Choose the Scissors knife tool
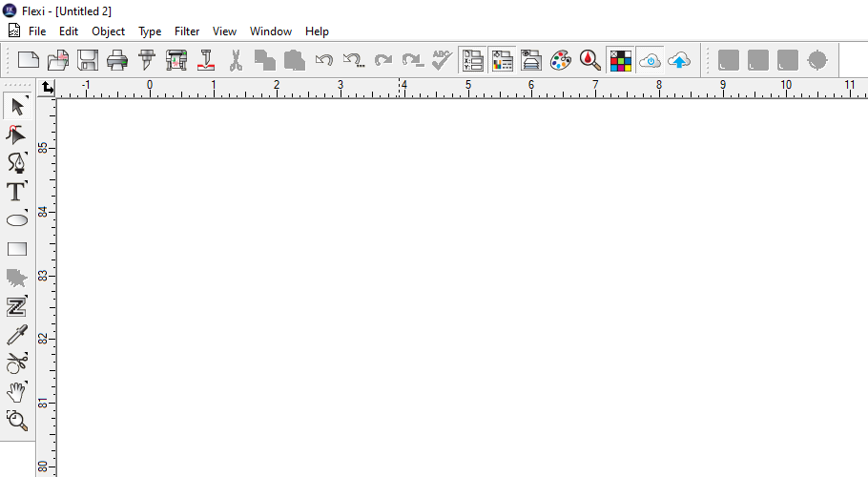The image size is (868, 477). click(x=17, y=363)
